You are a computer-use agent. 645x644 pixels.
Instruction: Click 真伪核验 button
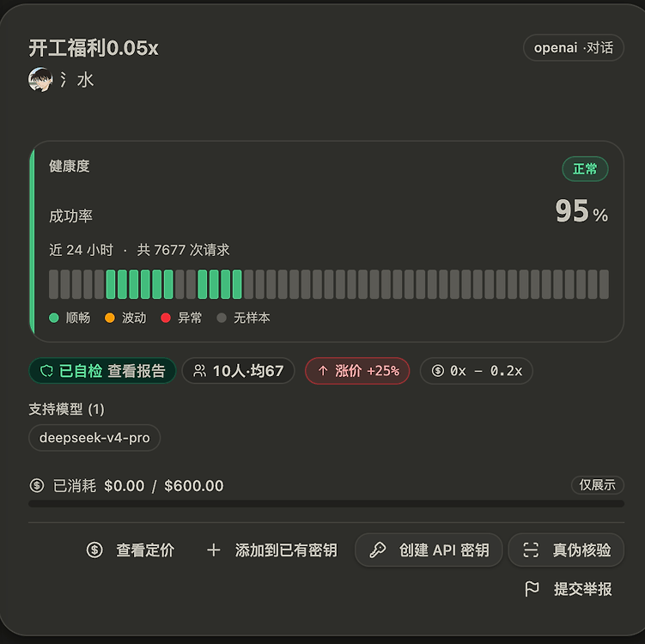pyautogui.click(x=566, y=550)
